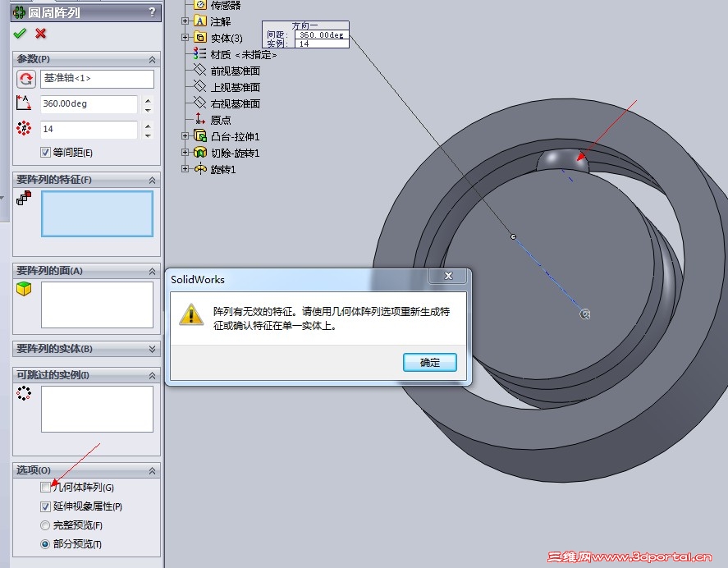Select the 材质 <未指定> material item
The height and width of the screenshot is (568, 728).
[243, 54]
